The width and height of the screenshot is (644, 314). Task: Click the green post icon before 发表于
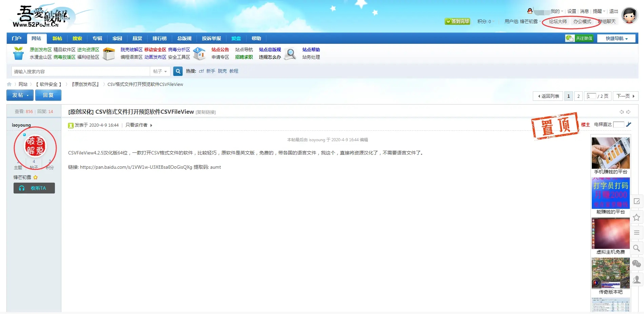tap(71, 125)
